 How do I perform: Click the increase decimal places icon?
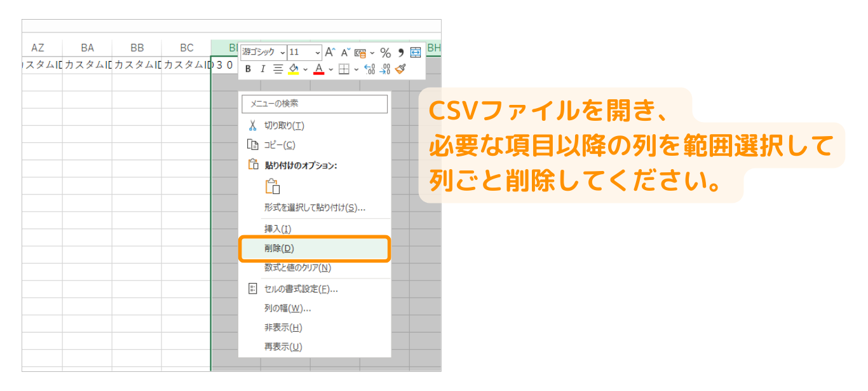pyautogui.click(x=370, y=69)
